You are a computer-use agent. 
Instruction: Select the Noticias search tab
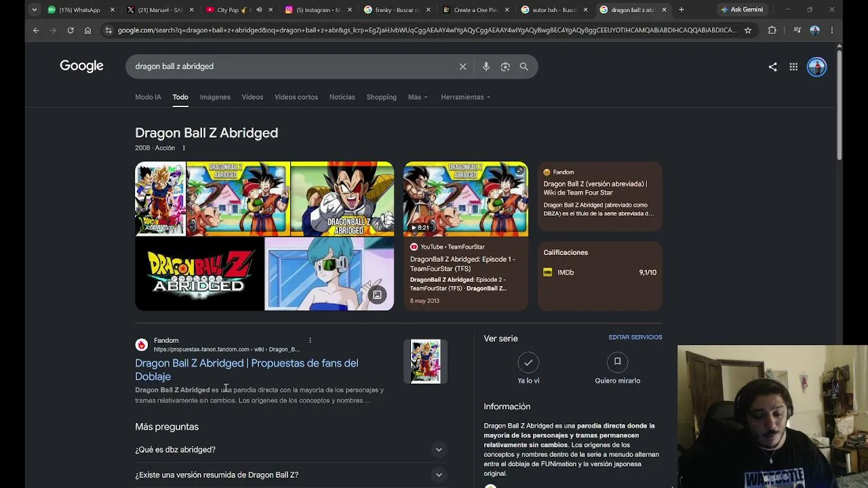(342, 97)
